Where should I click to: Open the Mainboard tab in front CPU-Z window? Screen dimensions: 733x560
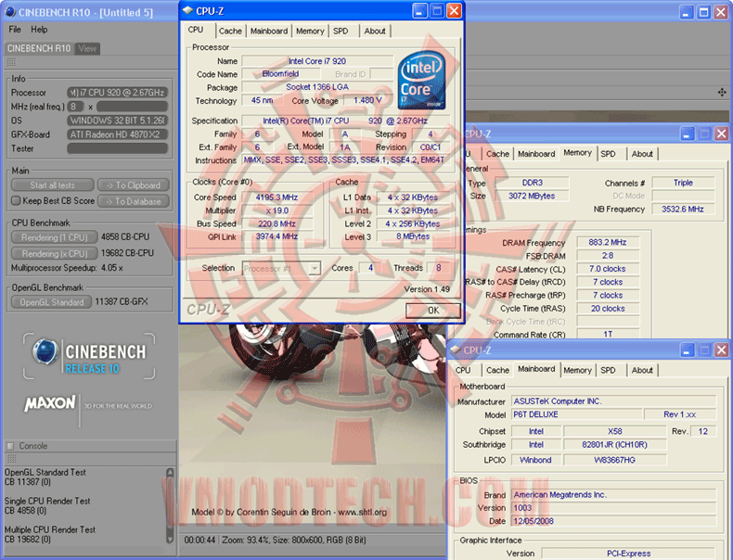(x=269, y=32)
